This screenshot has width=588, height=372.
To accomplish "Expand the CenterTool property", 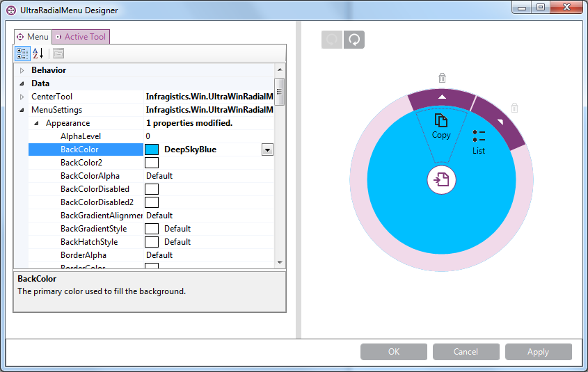I will point(22,97).
